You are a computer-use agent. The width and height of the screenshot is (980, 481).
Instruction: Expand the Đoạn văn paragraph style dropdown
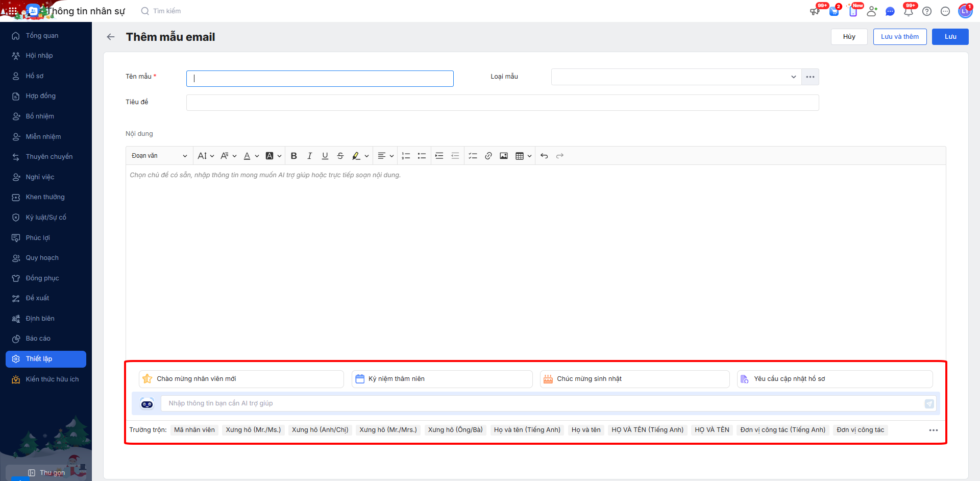[159, 156]
